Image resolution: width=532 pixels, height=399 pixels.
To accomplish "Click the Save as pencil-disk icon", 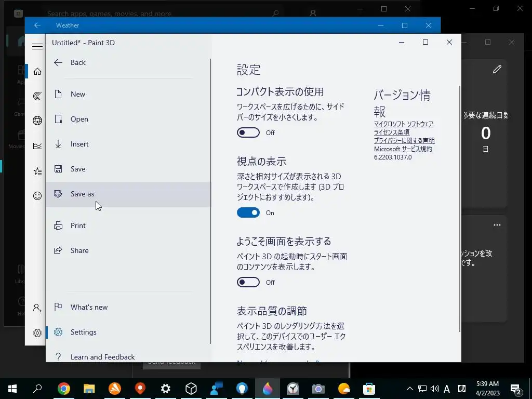I will point(58,194).
